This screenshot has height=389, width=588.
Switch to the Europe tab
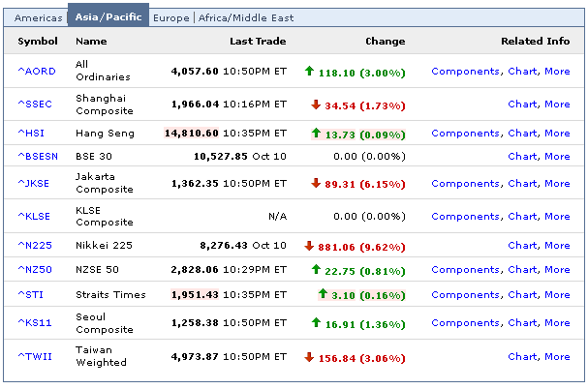click(x=171, y=17)
